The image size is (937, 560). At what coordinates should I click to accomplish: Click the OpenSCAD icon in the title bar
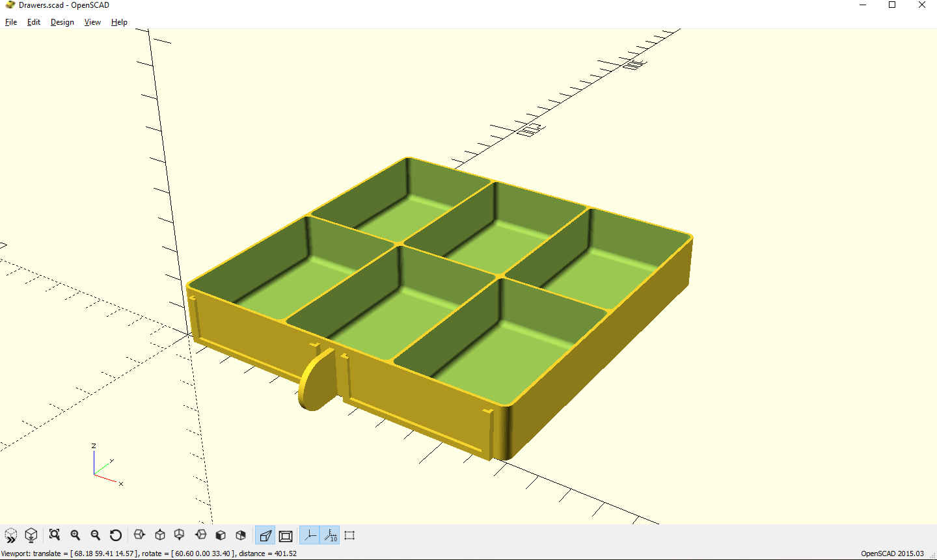(10, 5)
